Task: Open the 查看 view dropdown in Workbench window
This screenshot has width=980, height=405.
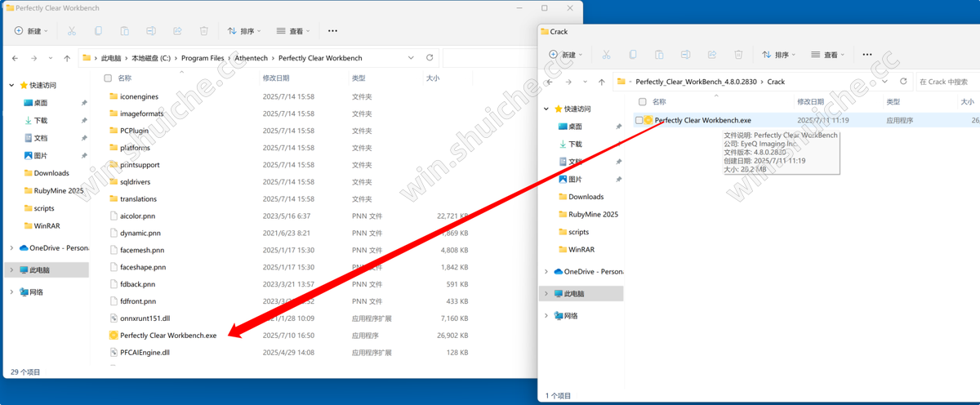Action: pos(293,31)
